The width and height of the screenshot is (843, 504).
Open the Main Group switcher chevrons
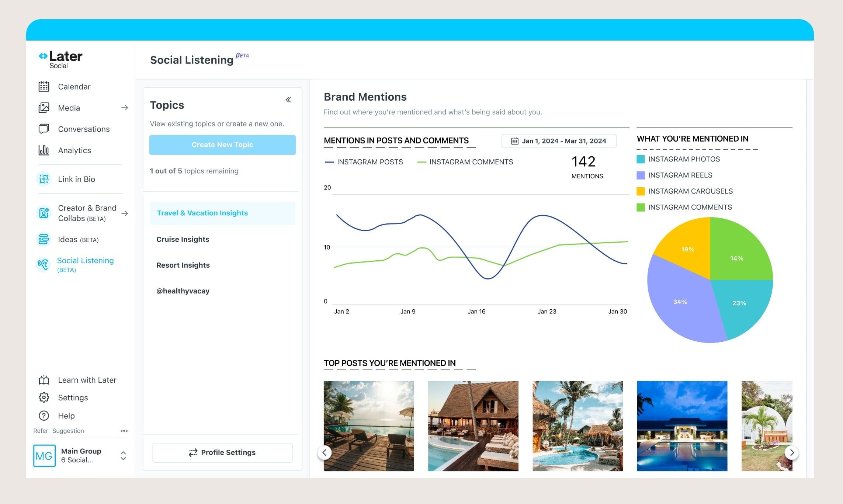coord(123,456)
